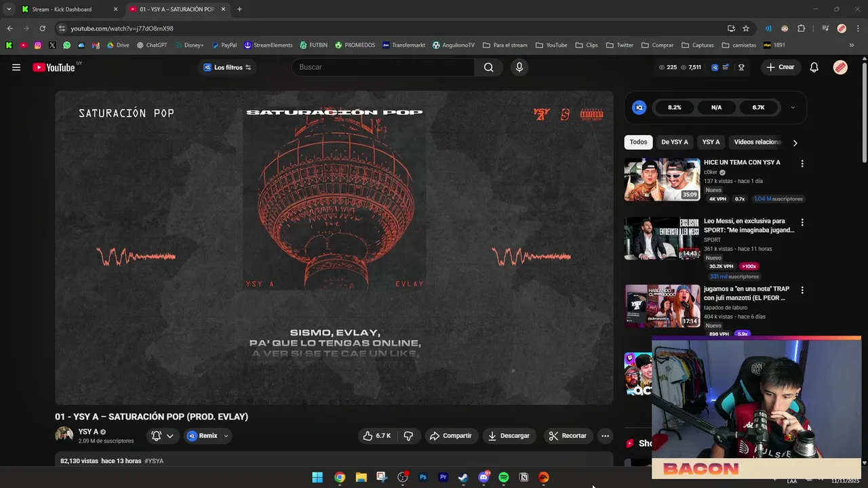
Task: Select the 'Todos' filter chip
Action: 638,142
